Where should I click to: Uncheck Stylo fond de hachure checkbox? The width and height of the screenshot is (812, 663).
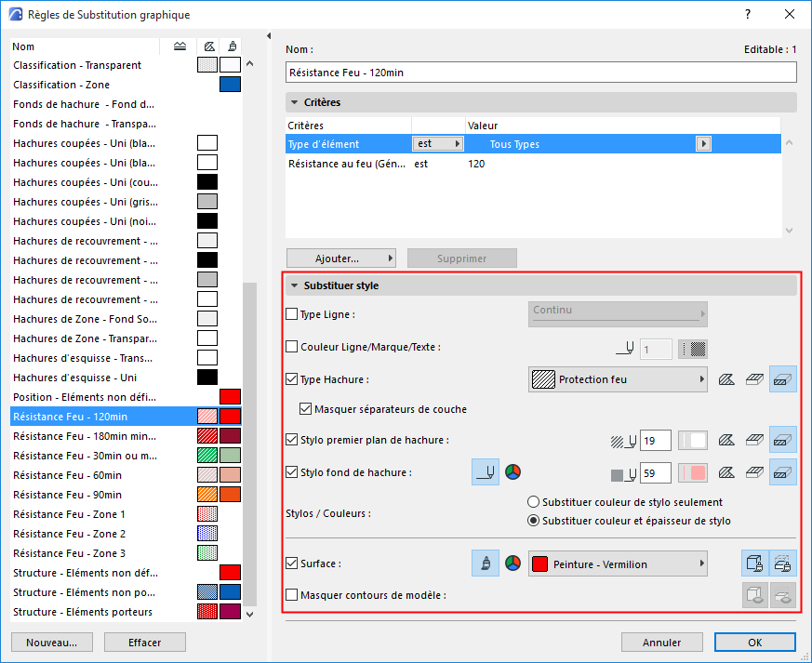[x=292, y=472]
